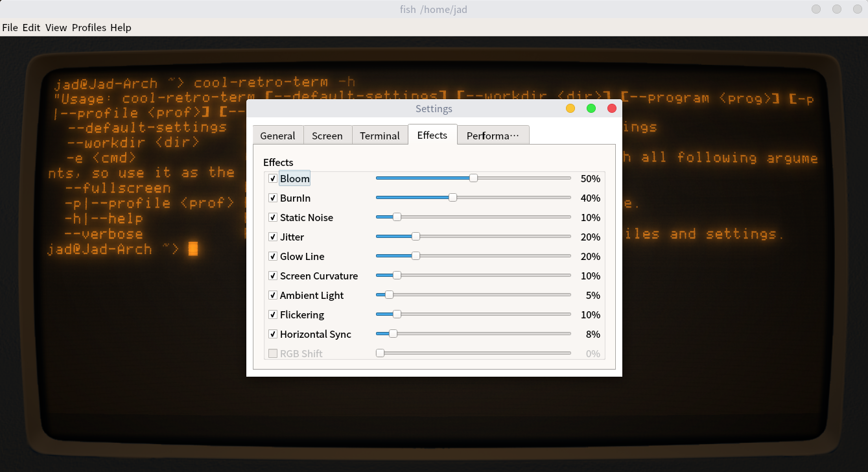Click the Bloom 50% value
The image size is (868, 472).
coord(591,178)
